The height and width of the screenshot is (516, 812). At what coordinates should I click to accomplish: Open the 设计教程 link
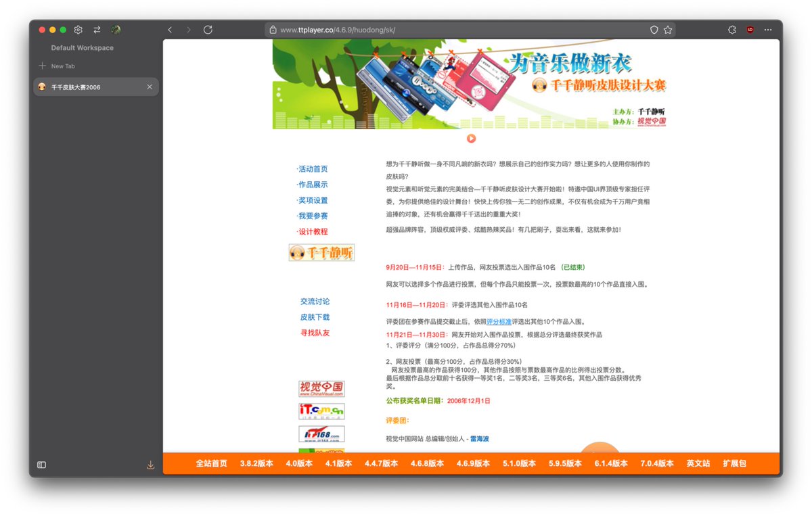313,231
